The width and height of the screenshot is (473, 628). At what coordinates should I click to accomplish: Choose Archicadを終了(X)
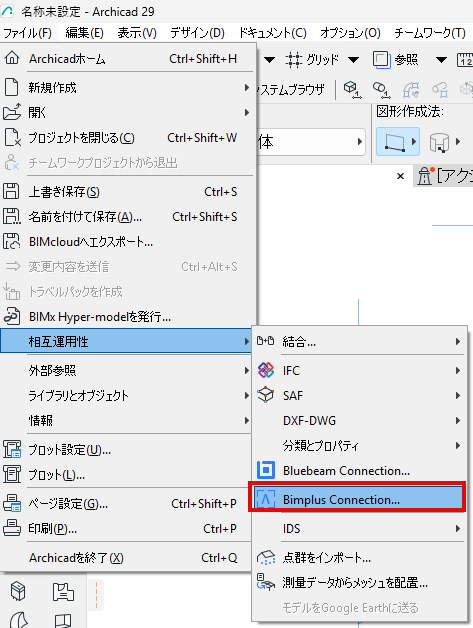(127, 558)
